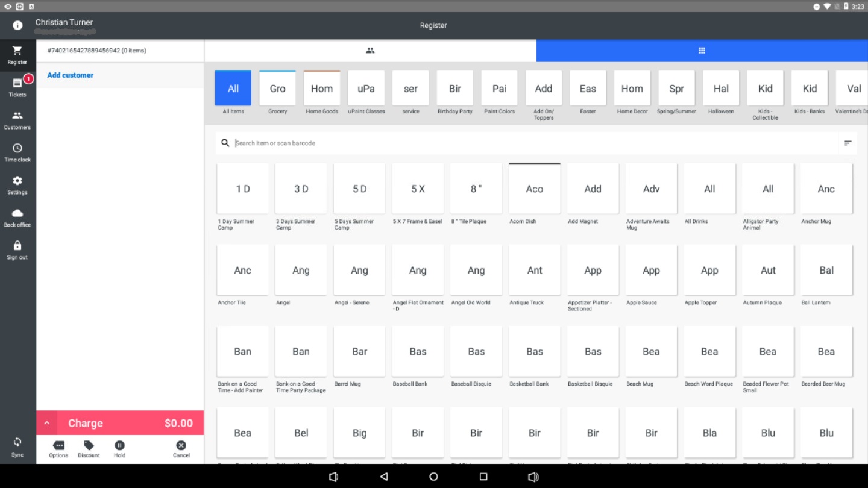868x488 pixels.
Task: Expand the ticket details chevron beside Charge
Action: tap(46, 423)
